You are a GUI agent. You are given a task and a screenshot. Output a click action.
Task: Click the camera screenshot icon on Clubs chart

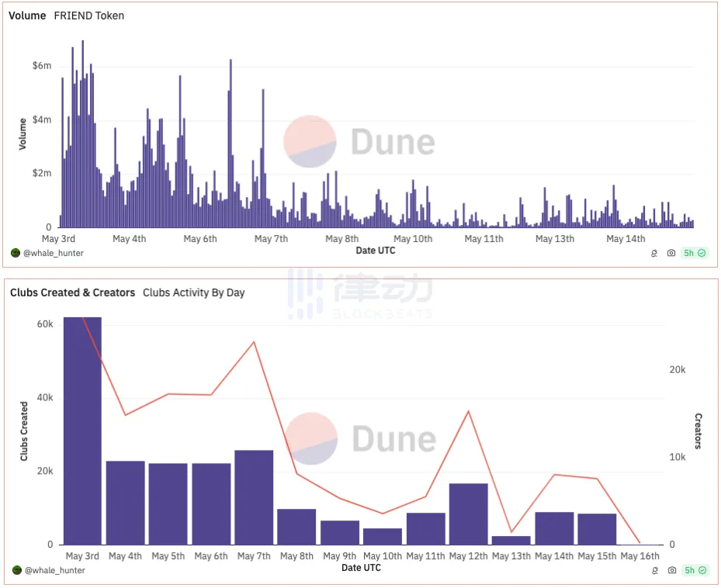pos(671,570)
